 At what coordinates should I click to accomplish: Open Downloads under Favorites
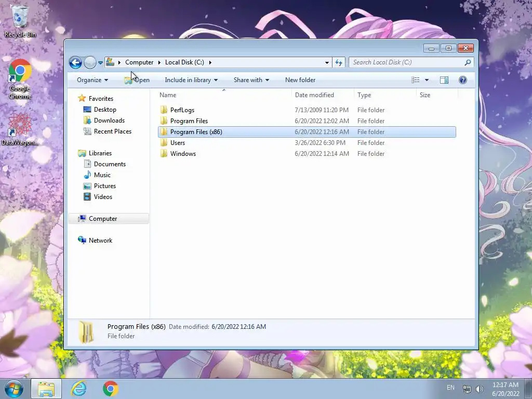click(109, 121)
